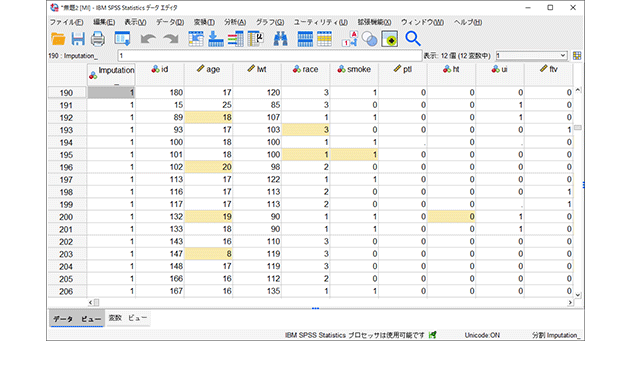The image size is (630, 380).
Task: Select the ht column header
Action: click(452, 74)
